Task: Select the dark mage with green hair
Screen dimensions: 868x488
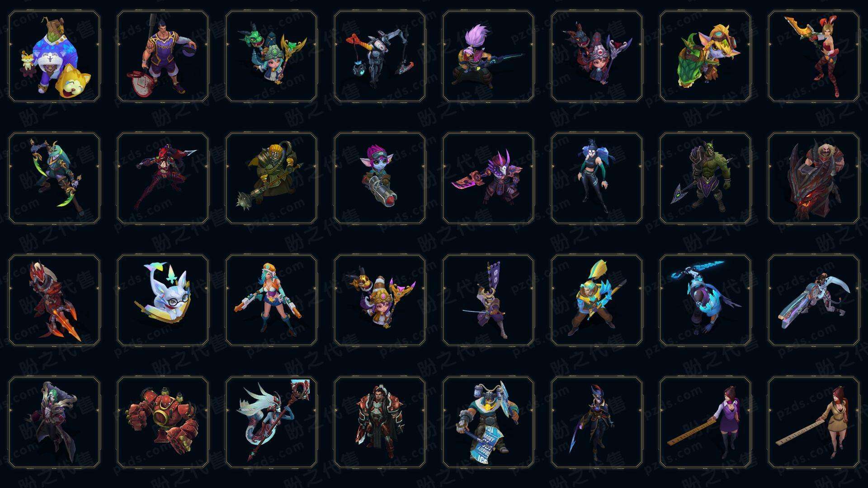Action: (54, 422)
